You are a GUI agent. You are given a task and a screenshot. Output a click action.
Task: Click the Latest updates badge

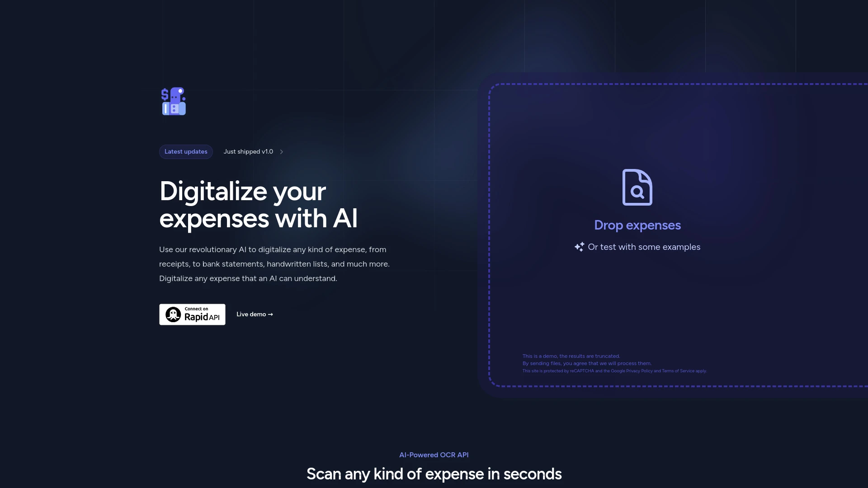coord(185,151)
